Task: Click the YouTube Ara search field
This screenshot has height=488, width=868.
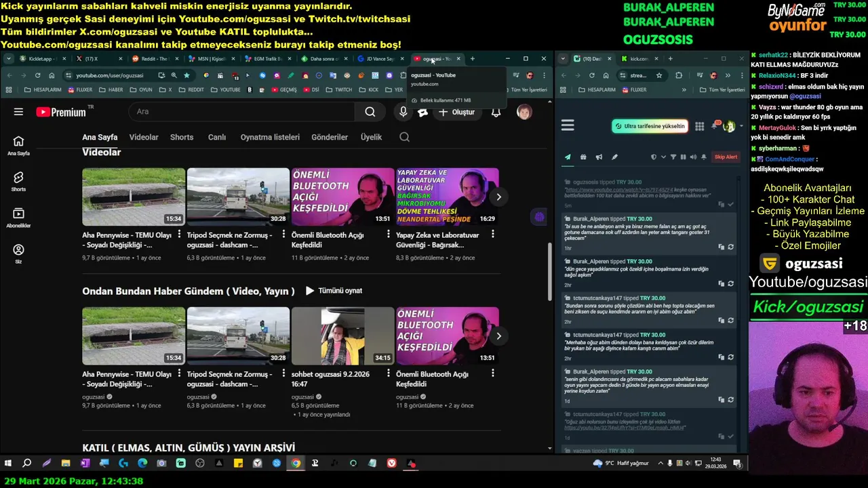Action: click(x=241, y=112)
